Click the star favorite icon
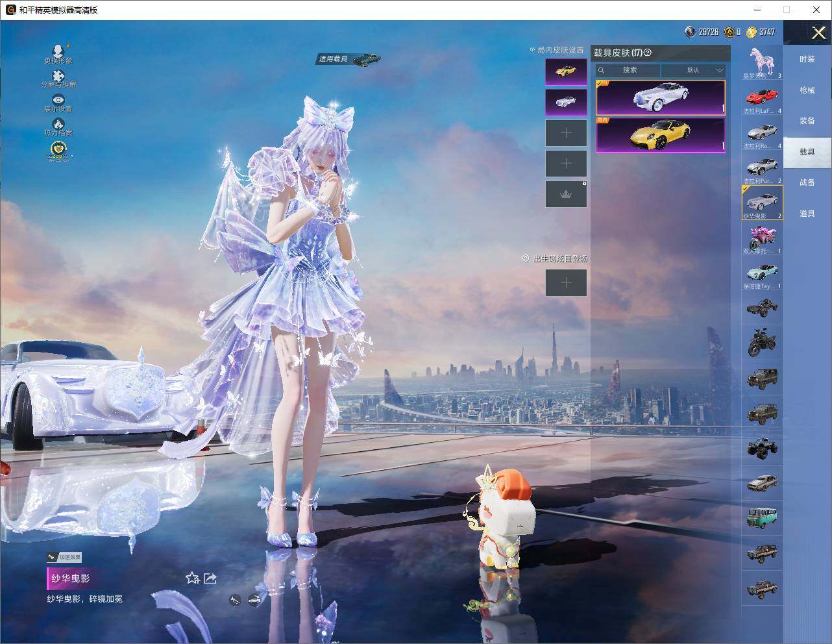832x644 pixels. click(192, 578)
